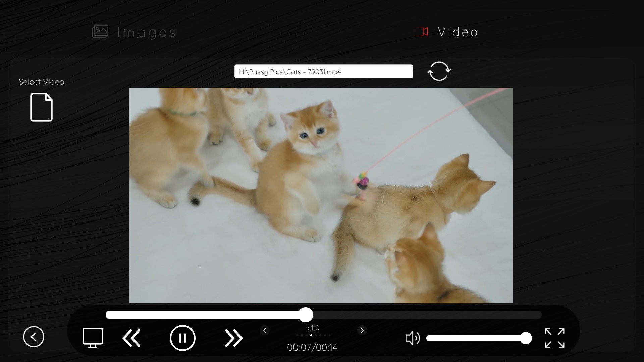This screenshot has height=362, width=644.
Task: Go back with the circled arrow
Action: point(34,337)
